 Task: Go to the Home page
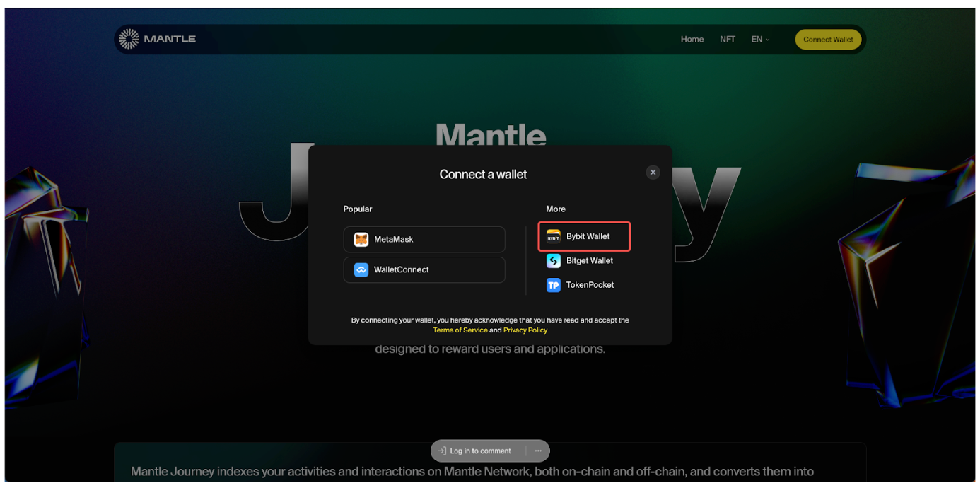(692, 40)
